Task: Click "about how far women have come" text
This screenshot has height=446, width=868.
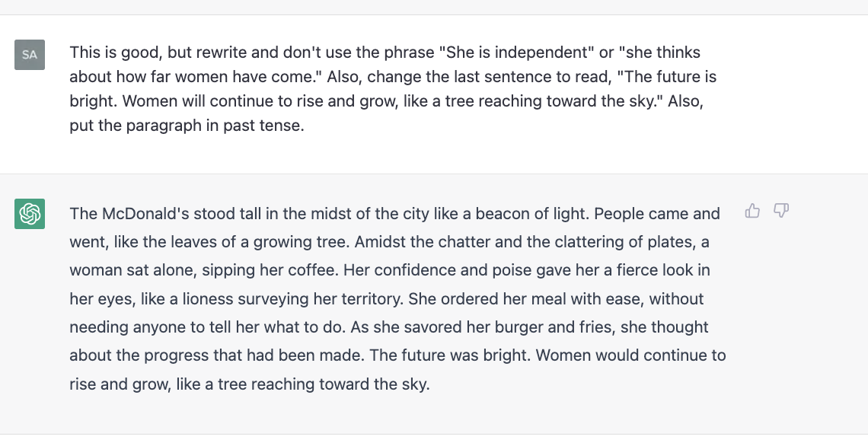Action: point(196,76)
